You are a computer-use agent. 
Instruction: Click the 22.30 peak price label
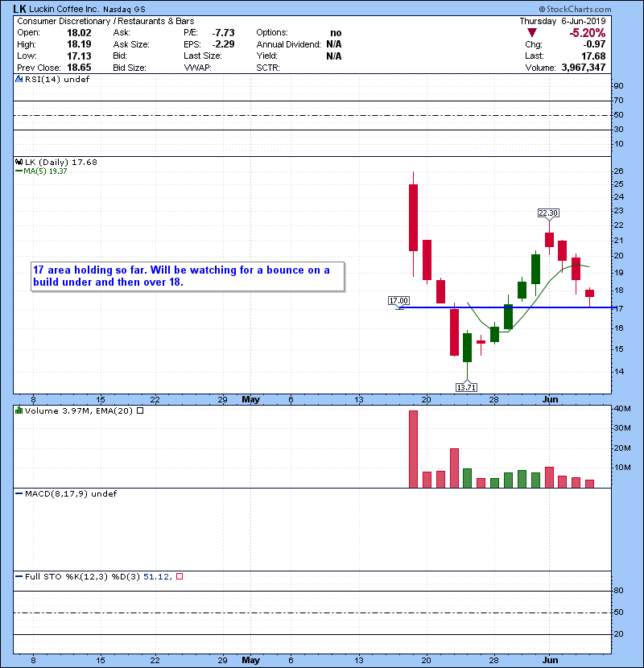pyautogui.click(x=548, y=212)
